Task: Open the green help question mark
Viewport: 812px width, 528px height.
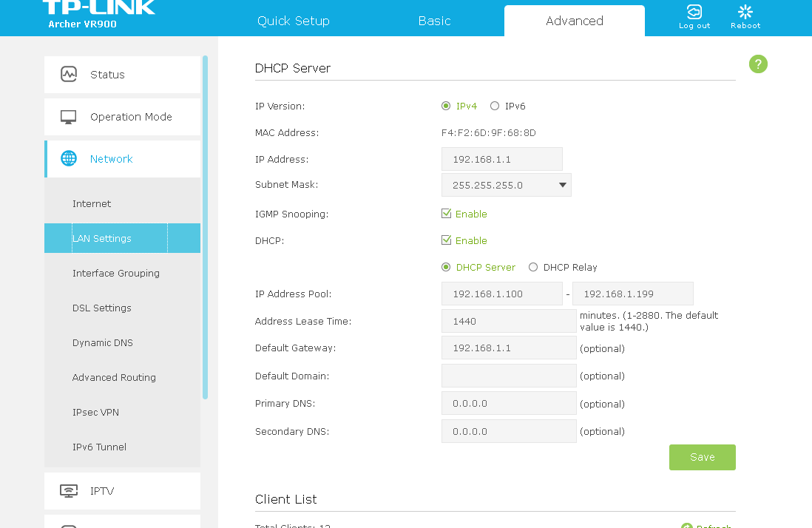Action: pyautogui.click(x=758, y=64)
